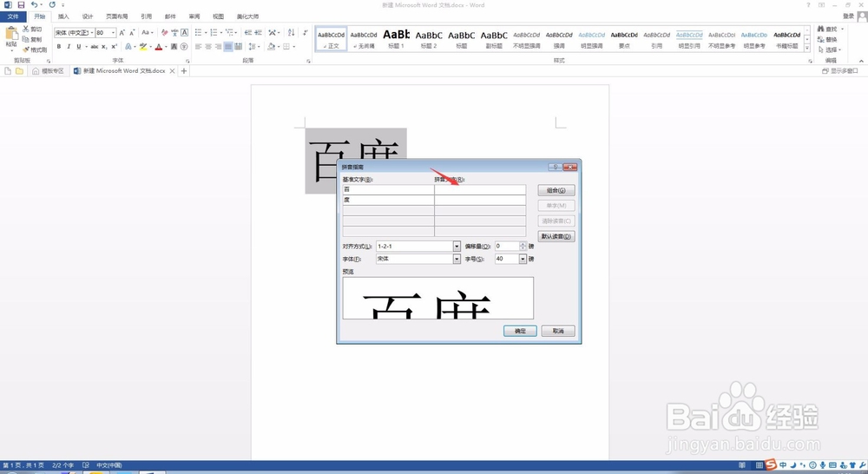Click the Cut (剪切) scissors icon
This screenshot has height=474, width=868.
point(25,29)
